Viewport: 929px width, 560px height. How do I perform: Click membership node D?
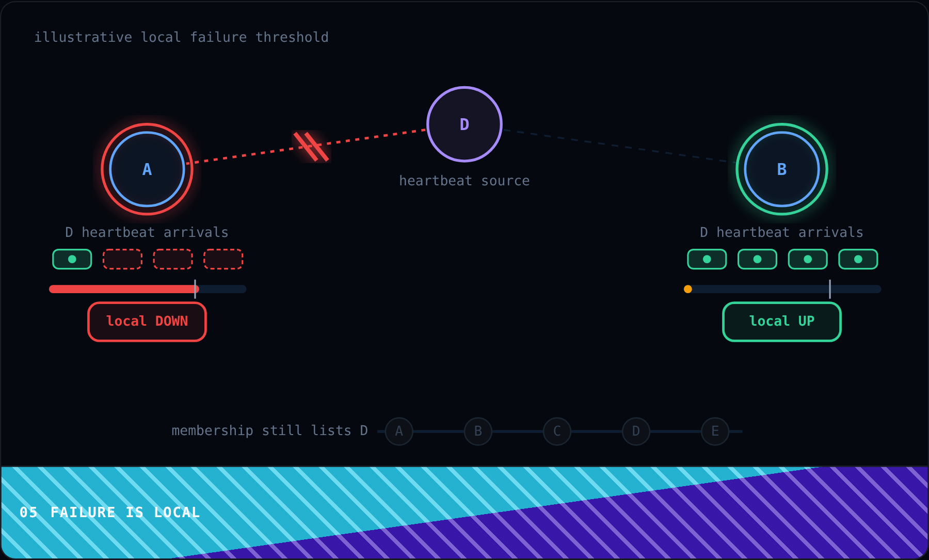point(636,431)
